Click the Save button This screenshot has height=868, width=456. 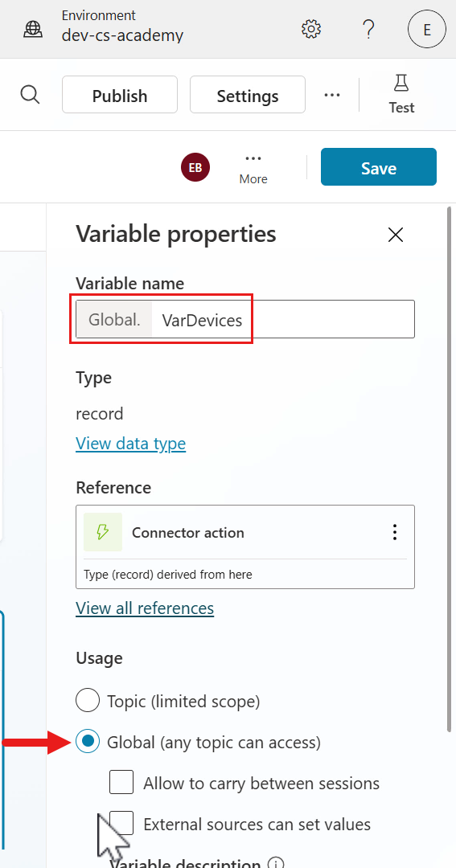pos(379,166)
